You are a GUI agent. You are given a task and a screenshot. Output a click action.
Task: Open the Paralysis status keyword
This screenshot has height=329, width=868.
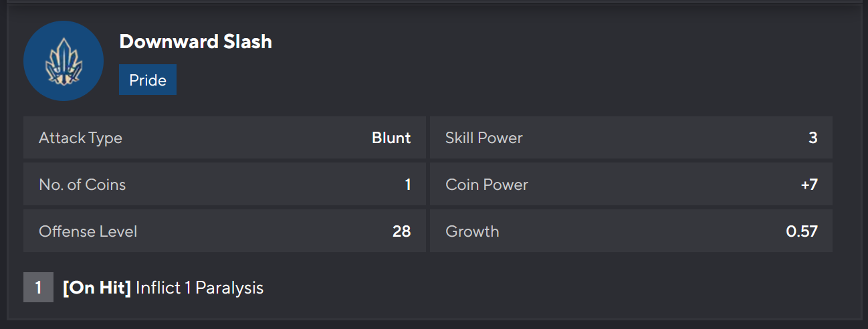coord(229,288)
